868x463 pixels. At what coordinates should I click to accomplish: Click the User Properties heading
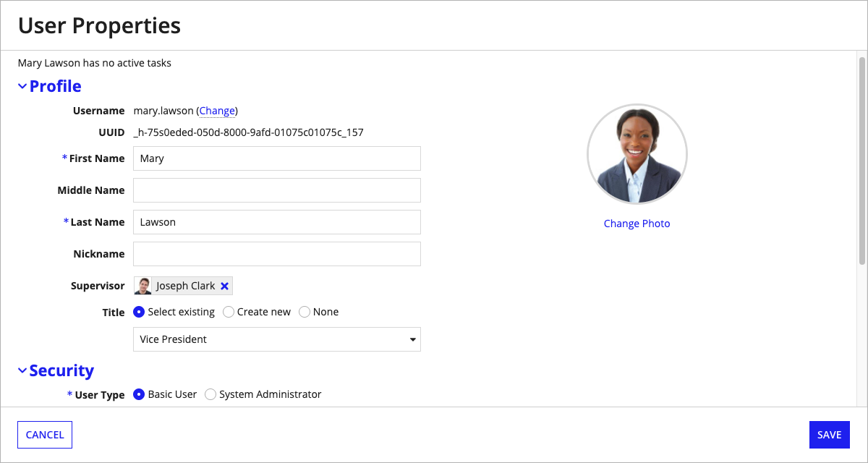point(99,25)
